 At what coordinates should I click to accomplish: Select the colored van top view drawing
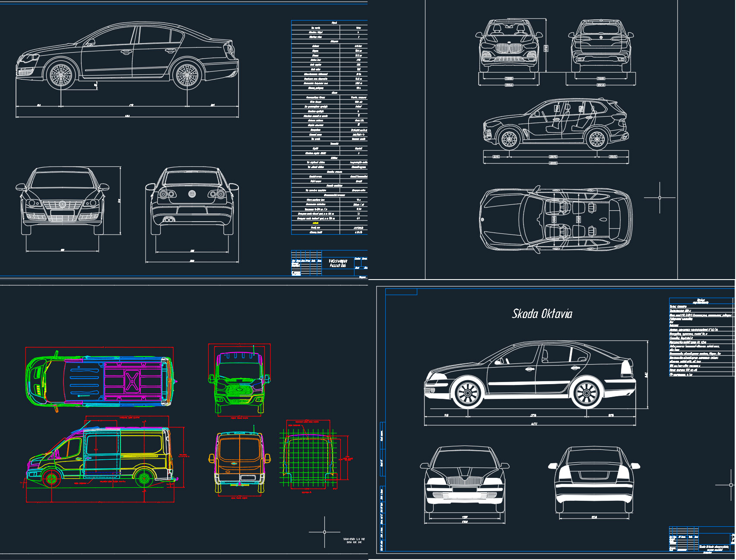(x=101, y=381)
